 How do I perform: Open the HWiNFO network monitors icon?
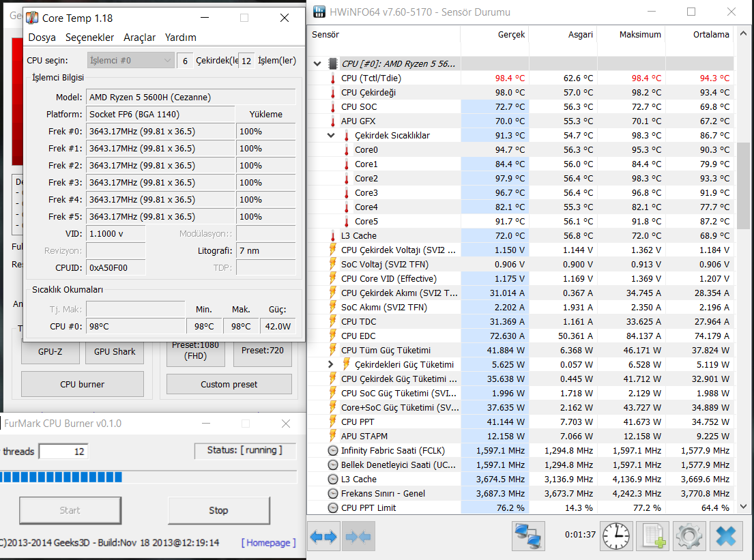click(528, 536)
